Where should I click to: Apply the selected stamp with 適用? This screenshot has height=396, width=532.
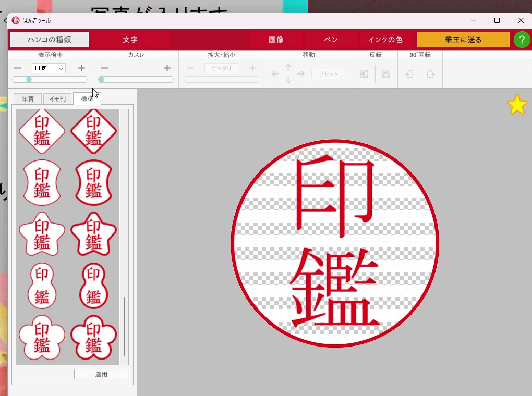click(101, 374)
